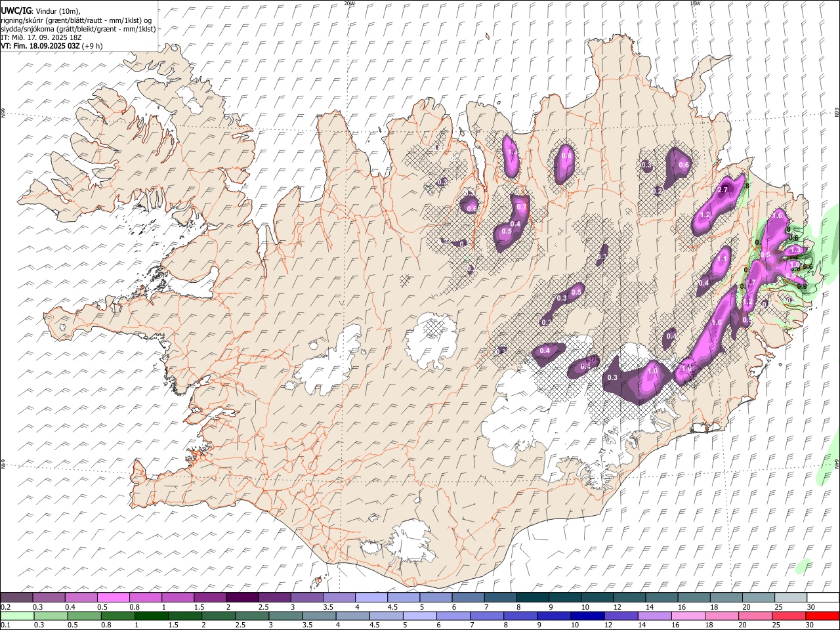Pick the green bottom-row swatch labeled 0.5

(85, 616)
